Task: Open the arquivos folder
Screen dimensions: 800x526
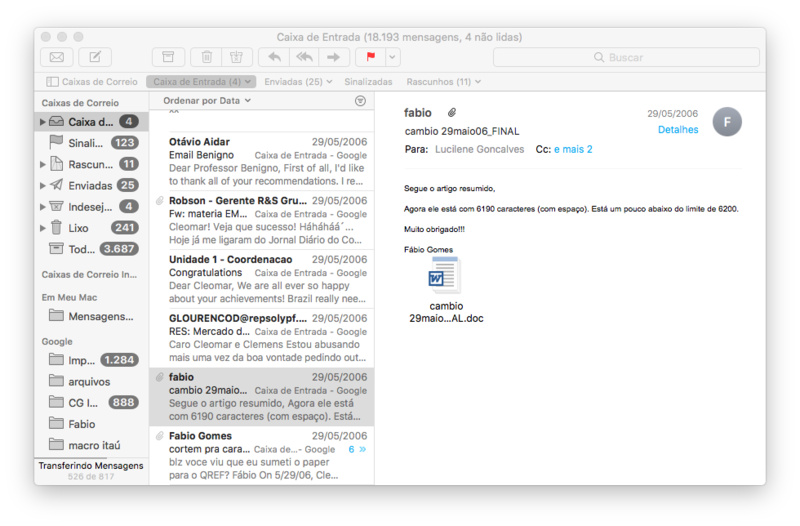Action: coord(92,381)
